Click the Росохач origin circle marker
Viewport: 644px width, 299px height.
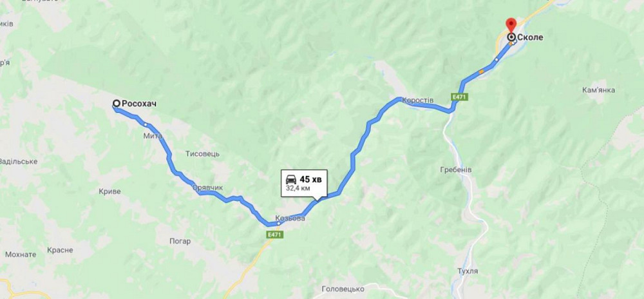[x=116, y=104]
